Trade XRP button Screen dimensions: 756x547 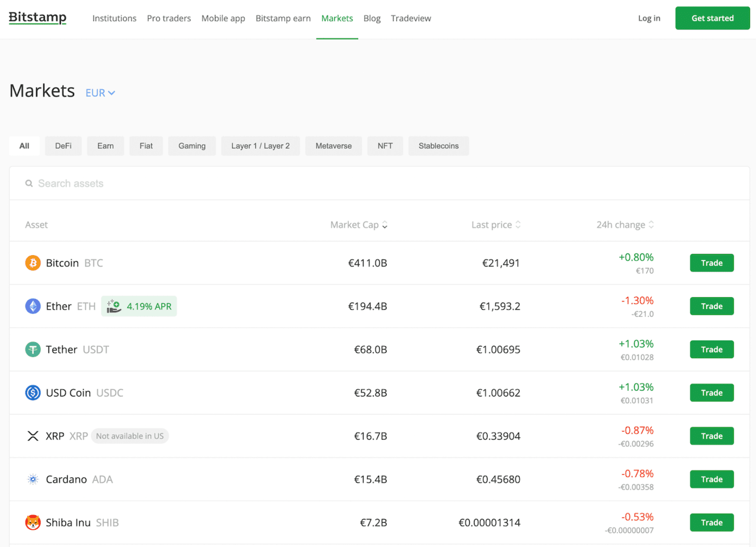tap(712, 436)
